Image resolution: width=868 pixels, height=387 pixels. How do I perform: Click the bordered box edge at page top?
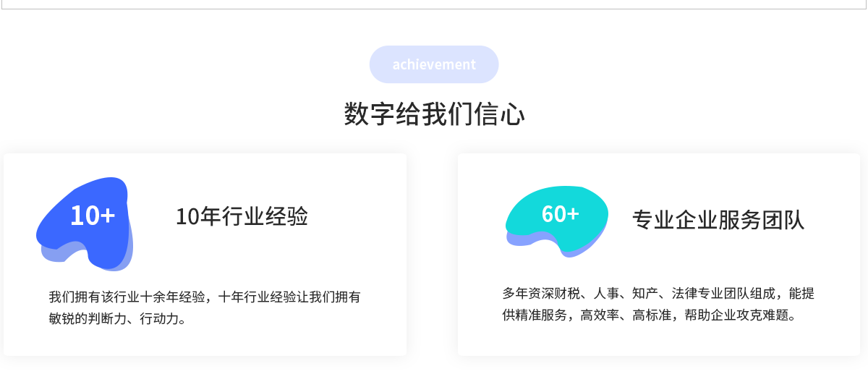[434, 7]
